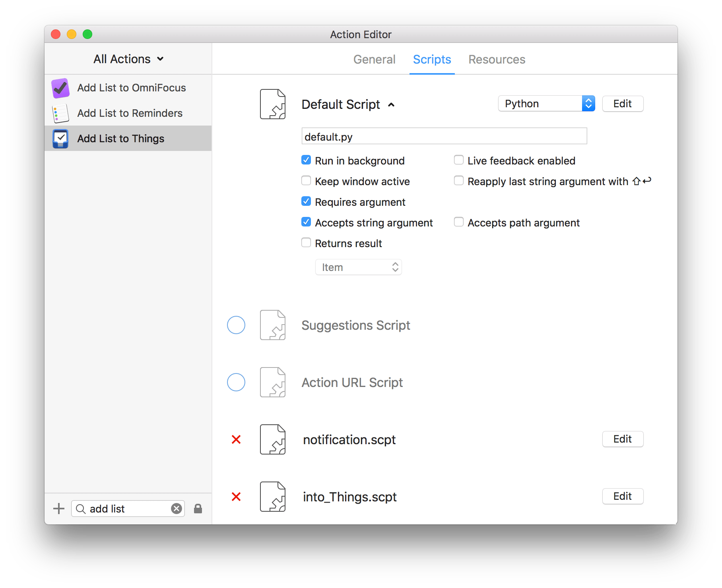Clear search text with the x icon

pos(177,509)
